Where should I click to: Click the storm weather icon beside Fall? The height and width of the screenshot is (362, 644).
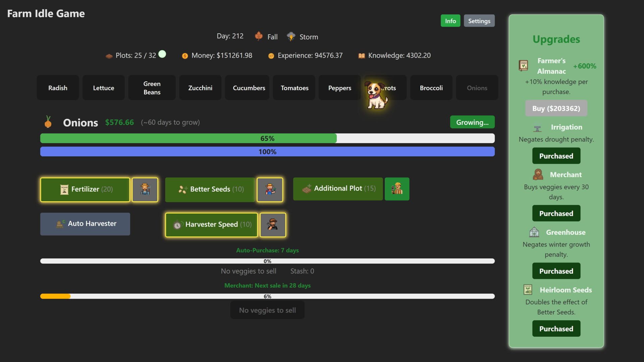point(291,36)
